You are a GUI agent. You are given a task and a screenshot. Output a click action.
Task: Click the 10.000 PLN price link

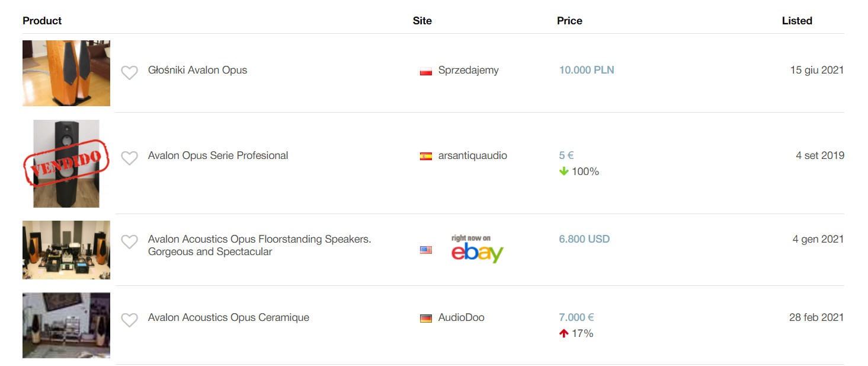click(586, 70)
